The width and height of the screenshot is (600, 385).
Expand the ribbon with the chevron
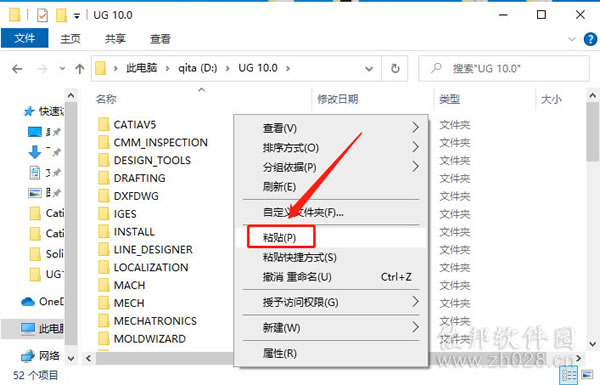[x=572, y=39]
